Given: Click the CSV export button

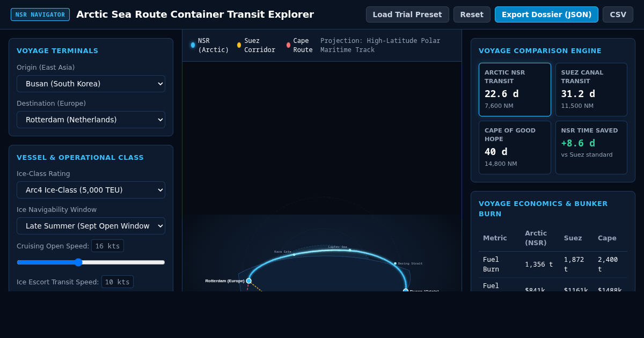Looking at the screenshot, I should [618, 14].
